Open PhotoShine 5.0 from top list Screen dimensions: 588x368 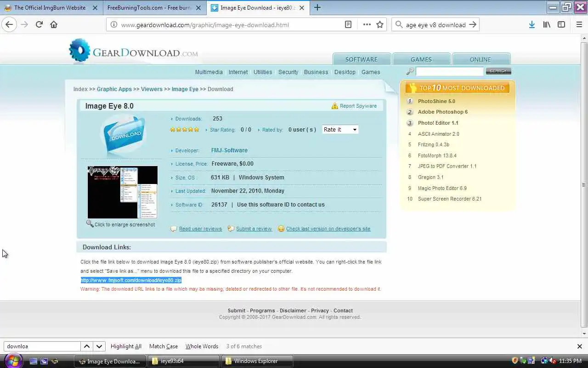click(x=436, y=101)
